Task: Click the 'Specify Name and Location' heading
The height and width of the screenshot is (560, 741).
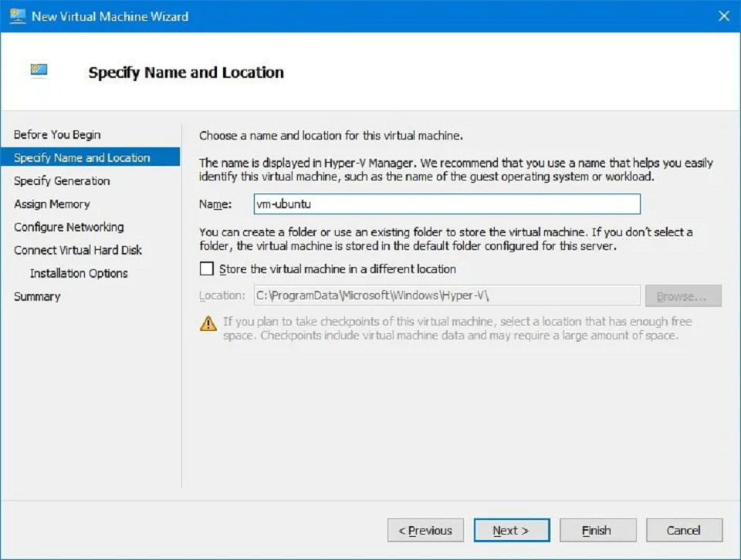Action: [x=186, y=73]
